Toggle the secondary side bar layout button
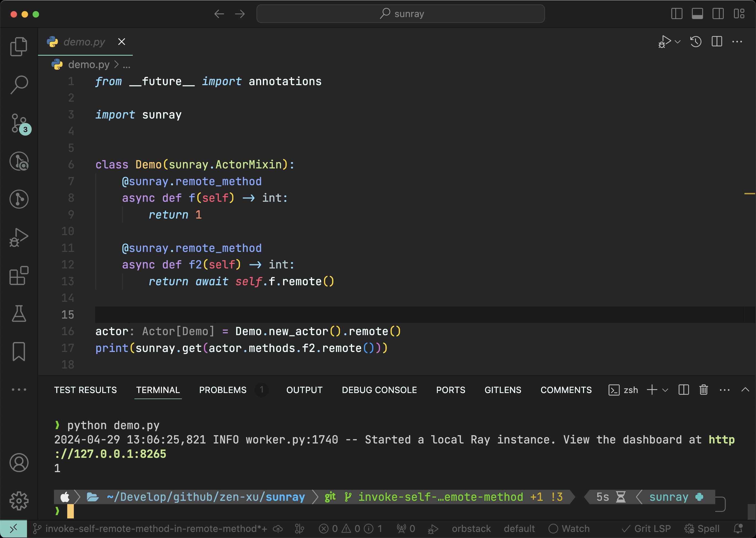The height and width of the screenshot is (538, 756). click(718, 14)
